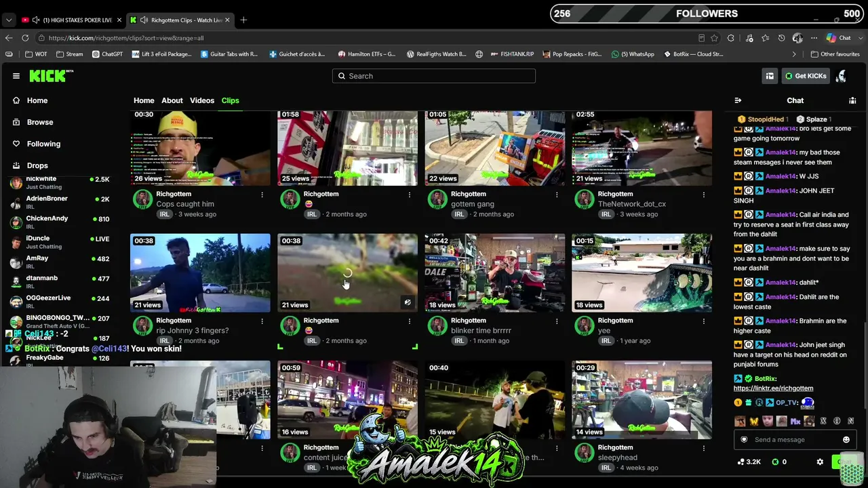Screen dimensions: 868x488
Task: Open Following in the Kick sidebar
Action: (x=43, y=144)
